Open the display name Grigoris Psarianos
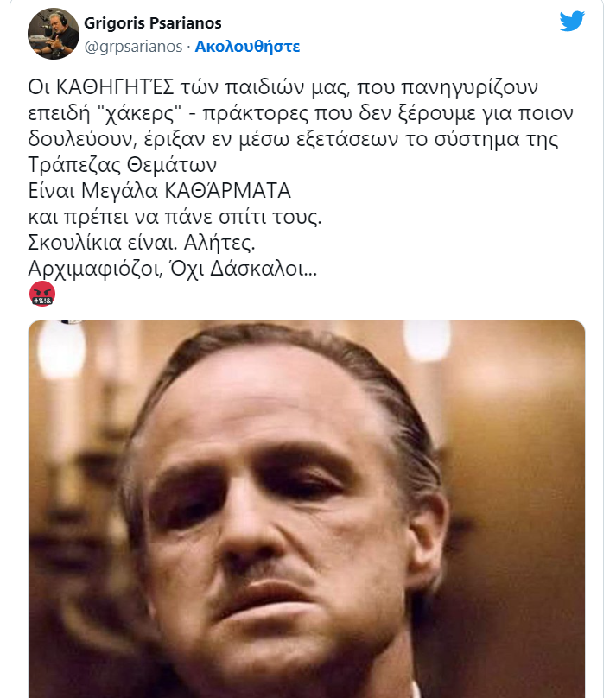The height and width of the screenshot is (698, 616). pos(153,23)
